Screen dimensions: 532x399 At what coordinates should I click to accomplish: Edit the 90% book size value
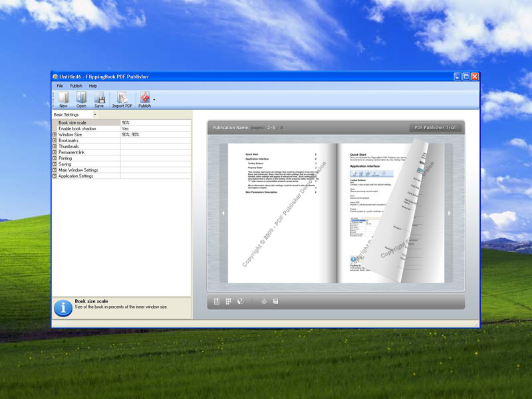156,123
